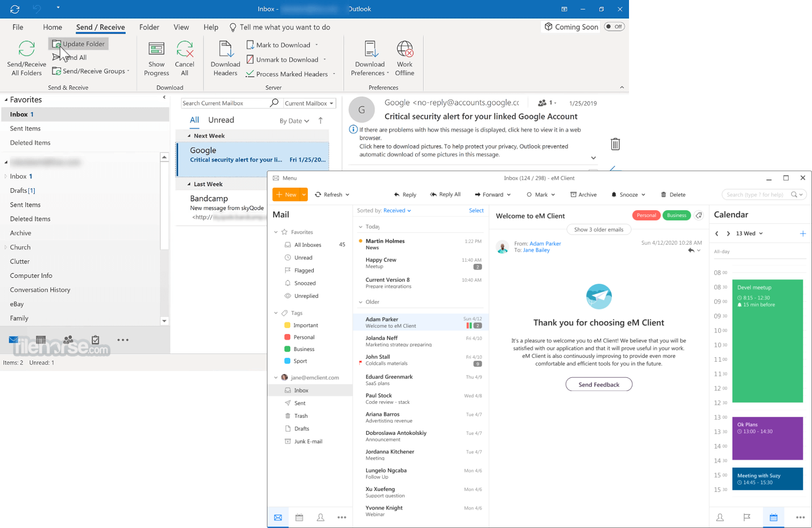This screenshot has height=528, width=812.
Task: Collapse Tags section in eM Client sidebar
Action: tap(276, 313)
